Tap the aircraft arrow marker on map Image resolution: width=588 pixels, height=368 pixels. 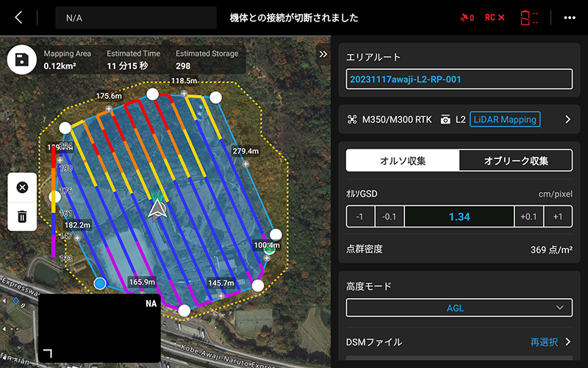tap(157, 208)
